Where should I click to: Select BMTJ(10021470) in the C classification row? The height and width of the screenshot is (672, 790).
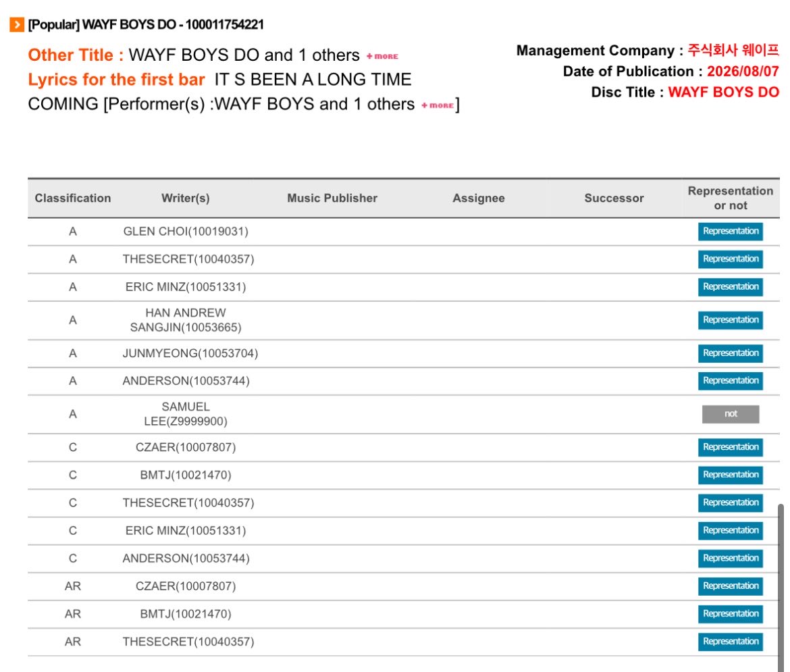[x=186, y=475]
